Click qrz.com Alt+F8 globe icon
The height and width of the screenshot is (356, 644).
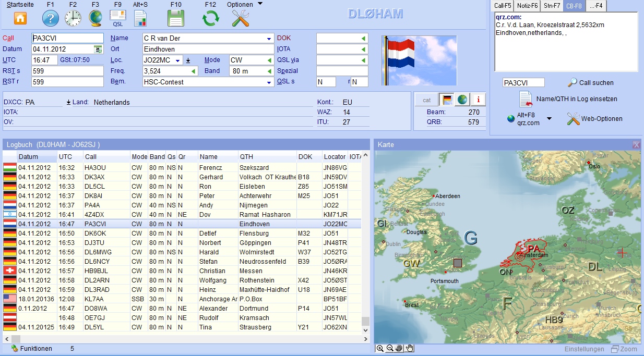coord(511,119)
